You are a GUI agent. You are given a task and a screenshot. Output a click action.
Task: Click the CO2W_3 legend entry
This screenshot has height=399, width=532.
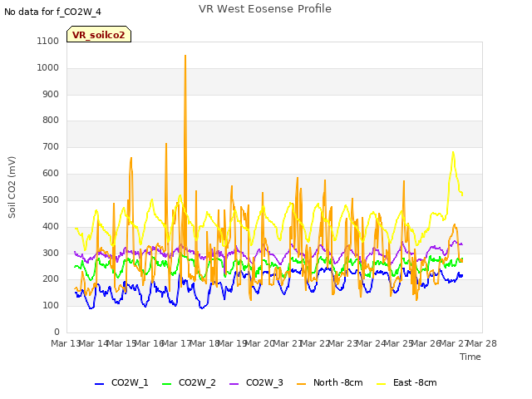pyautogui.click(x=256, y=382)
